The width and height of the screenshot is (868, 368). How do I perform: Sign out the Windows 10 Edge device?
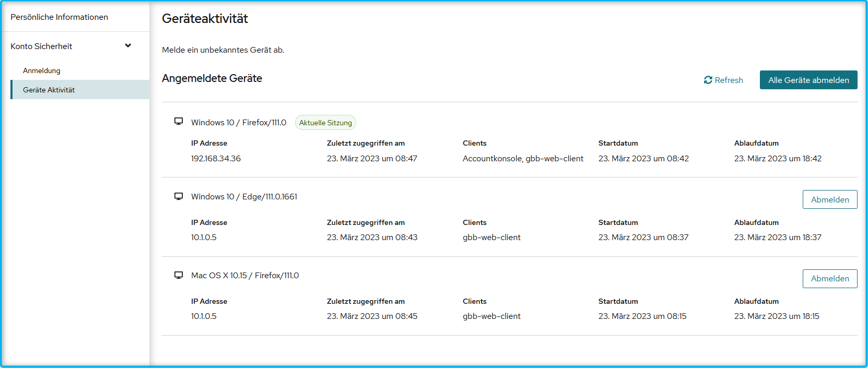coord(829,199)
